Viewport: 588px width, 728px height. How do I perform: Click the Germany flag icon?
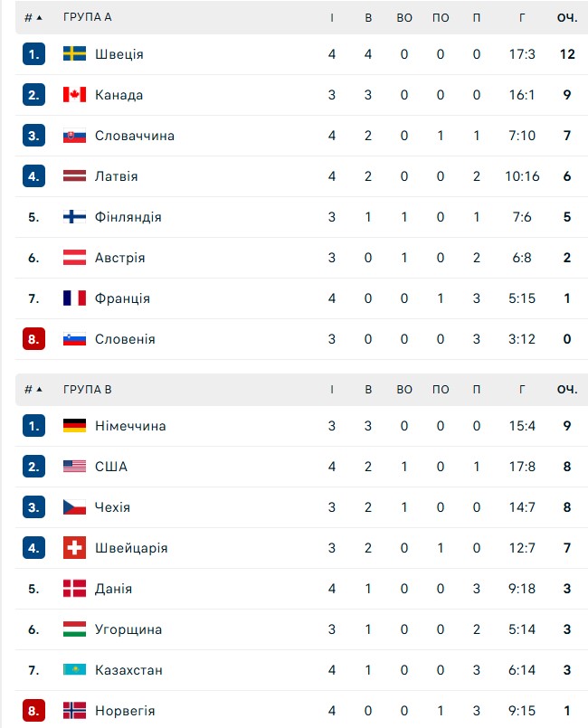(74, 426)
